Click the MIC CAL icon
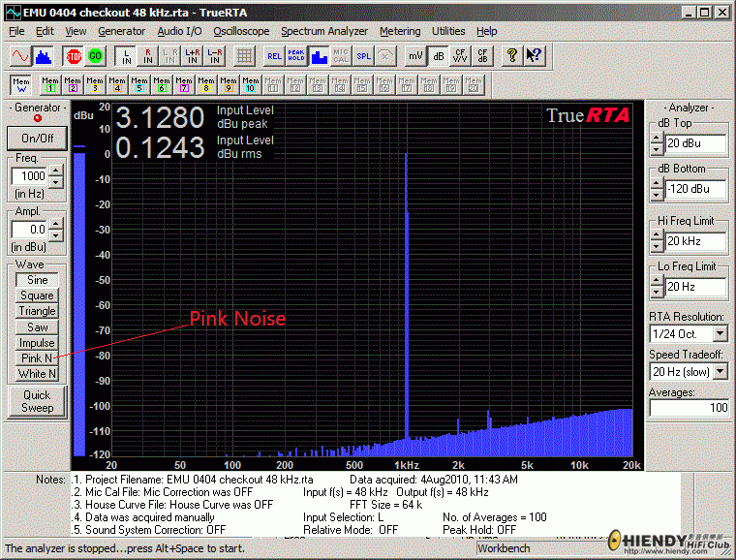This screenshot has height=560, width=736. (341, 56)
